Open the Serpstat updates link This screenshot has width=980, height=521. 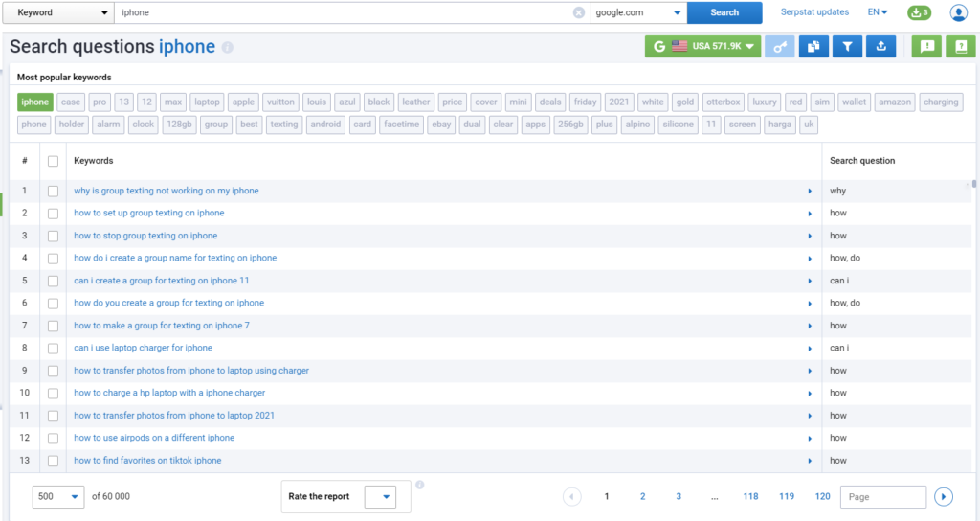click(814, 11)
